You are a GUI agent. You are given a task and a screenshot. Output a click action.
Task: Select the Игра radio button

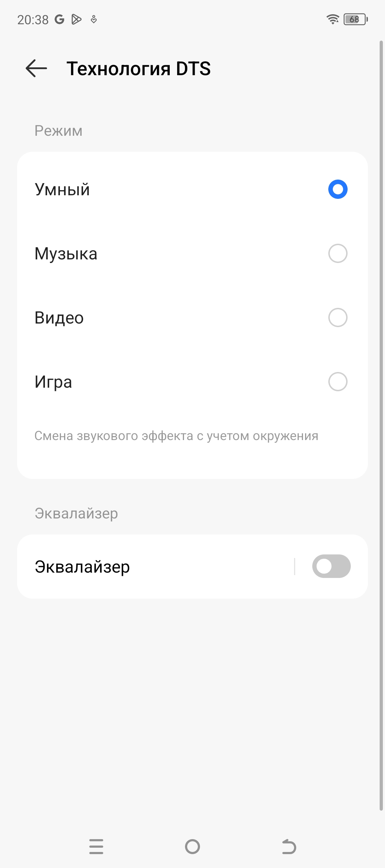pyautogui.click(x=338, y=382)
